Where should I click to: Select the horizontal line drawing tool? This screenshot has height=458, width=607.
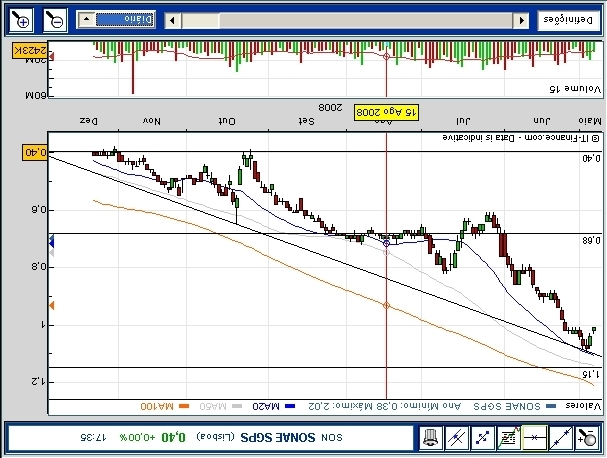tap(535, 438)
